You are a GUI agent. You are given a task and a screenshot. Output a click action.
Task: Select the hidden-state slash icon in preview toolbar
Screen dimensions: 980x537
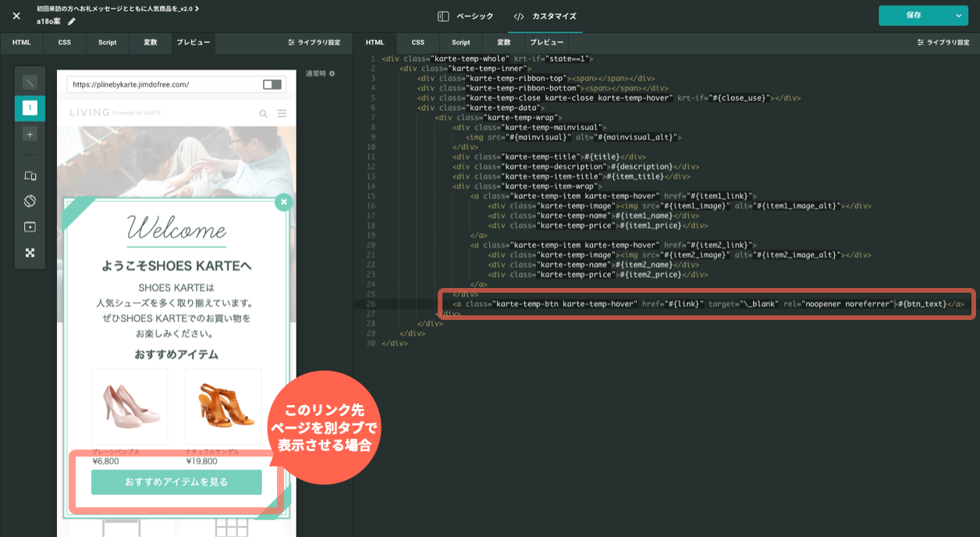30,82
